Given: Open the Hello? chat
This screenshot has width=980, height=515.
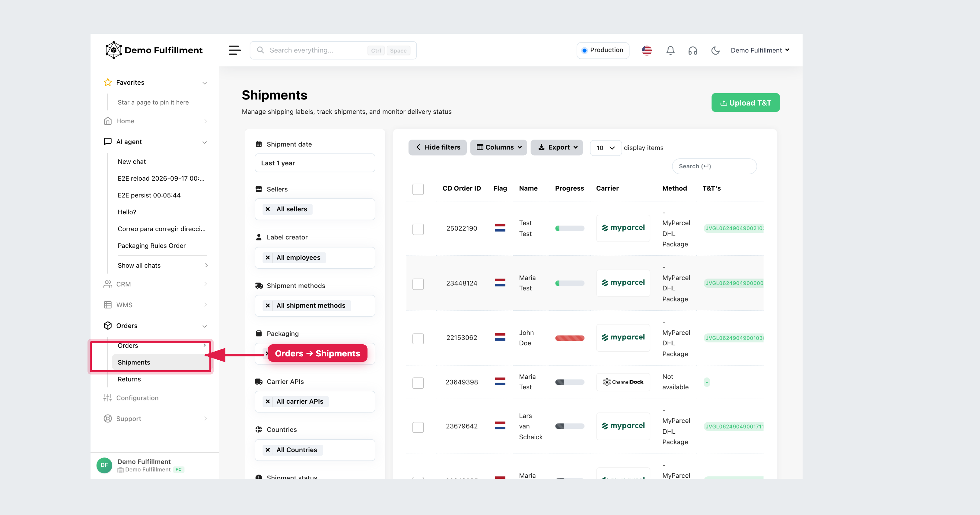Looking at the screenshot, I should click(x=127, y=212).
